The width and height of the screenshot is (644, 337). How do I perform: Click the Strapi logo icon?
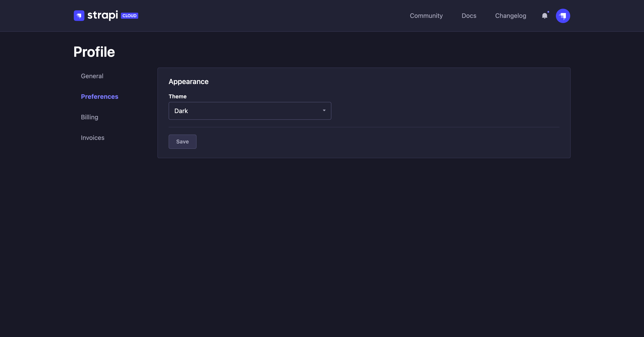pos(79,15)
